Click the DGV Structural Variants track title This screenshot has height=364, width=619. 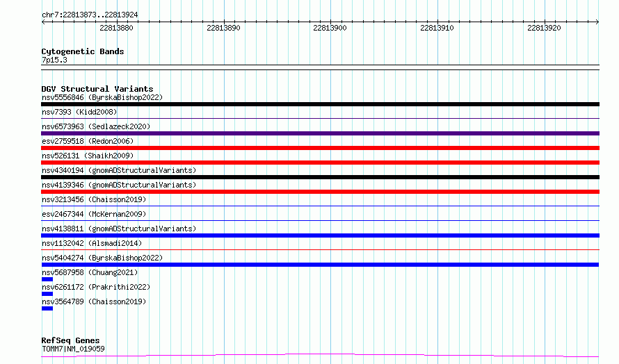(x=97, y=89)
